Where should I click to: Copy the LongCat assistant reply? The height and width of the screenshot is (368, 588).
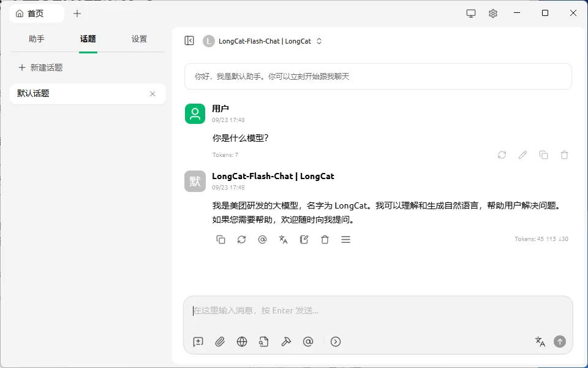point(221,240)
